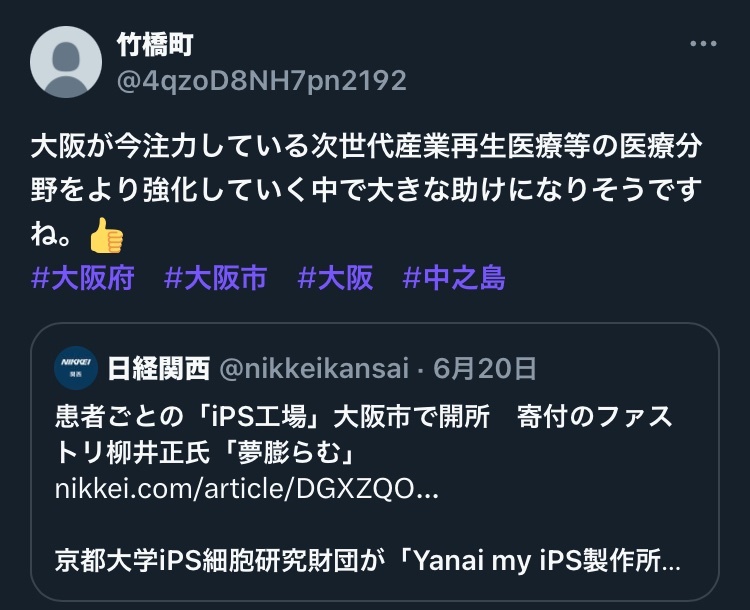750x610 pixels.
Task: Open the quoted tweet card's blank area
Action: 375,525
